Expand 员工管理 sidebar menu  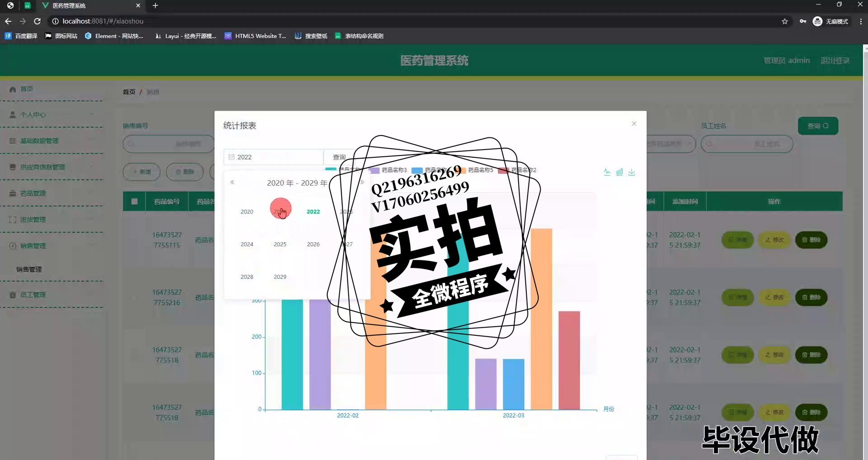click(52, 295)
